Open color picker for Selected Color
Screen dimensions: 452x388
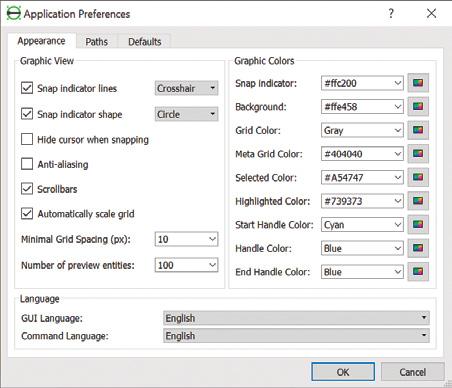(x=418, y=177)
